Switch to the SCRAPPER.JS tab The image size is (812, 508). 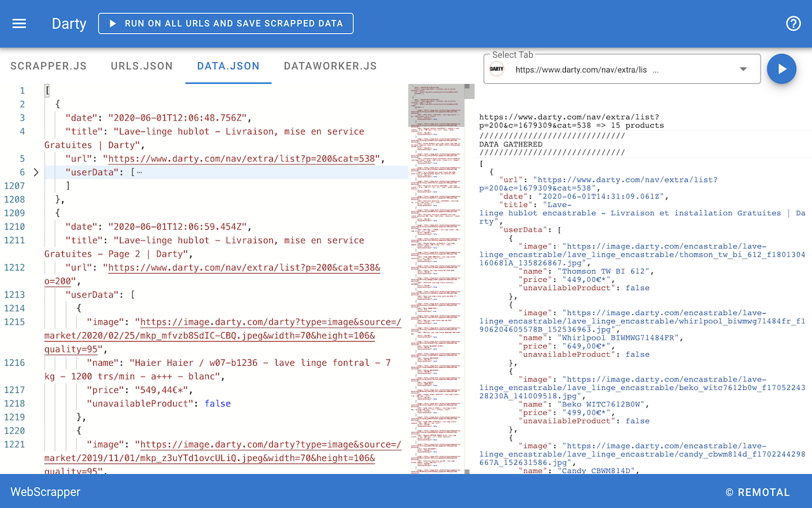(x=49, y=66)
